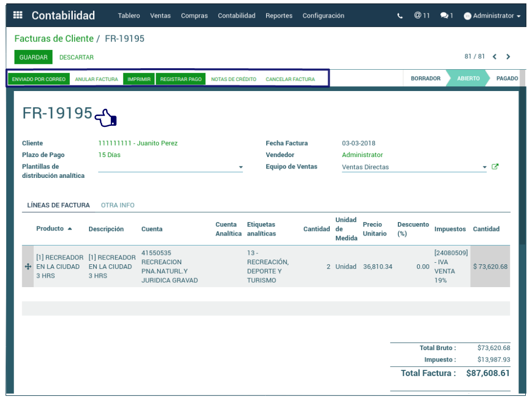Go to next record arrow
The image size is (532, 399).
[x=508, y=57]
